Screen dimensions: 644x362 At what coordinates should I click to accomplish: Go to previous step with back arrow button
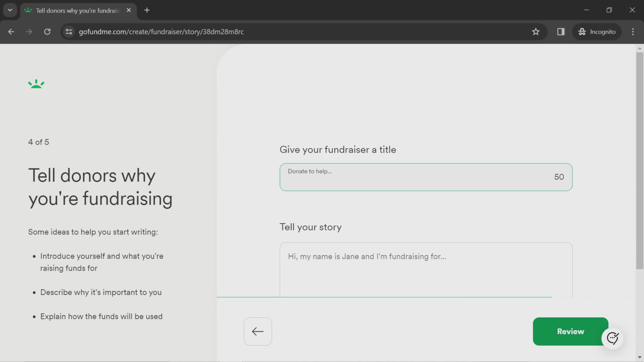tap(258, 331)
